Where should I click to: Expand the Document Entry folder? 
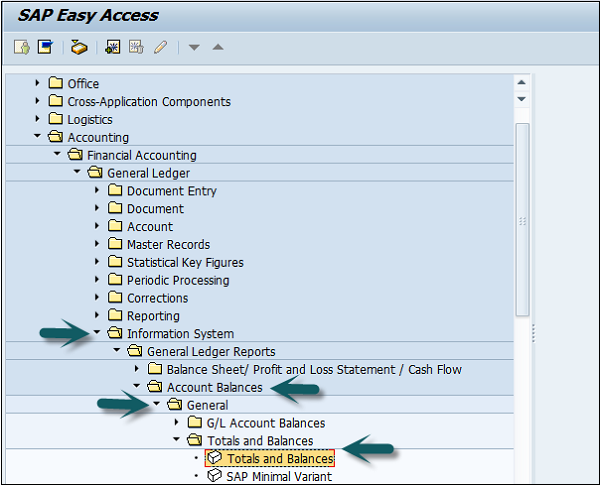pyautogui.click(x=98, y=190)
